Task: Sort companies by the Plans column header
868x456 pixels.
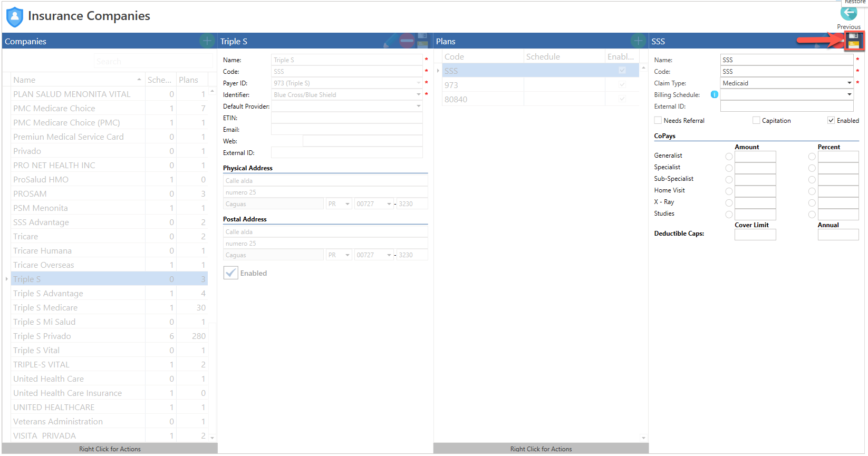Action: click(x=192, y=80)
